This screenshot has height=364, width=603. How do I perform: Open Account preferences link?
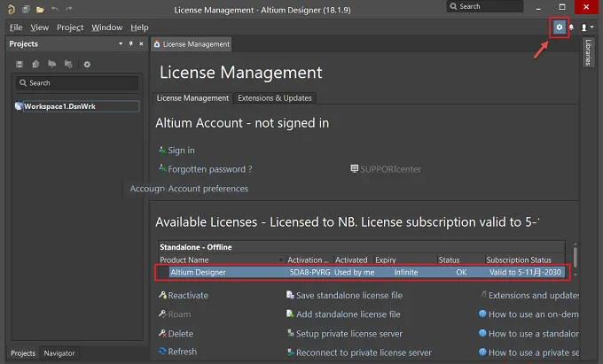[x=208, y=189]
